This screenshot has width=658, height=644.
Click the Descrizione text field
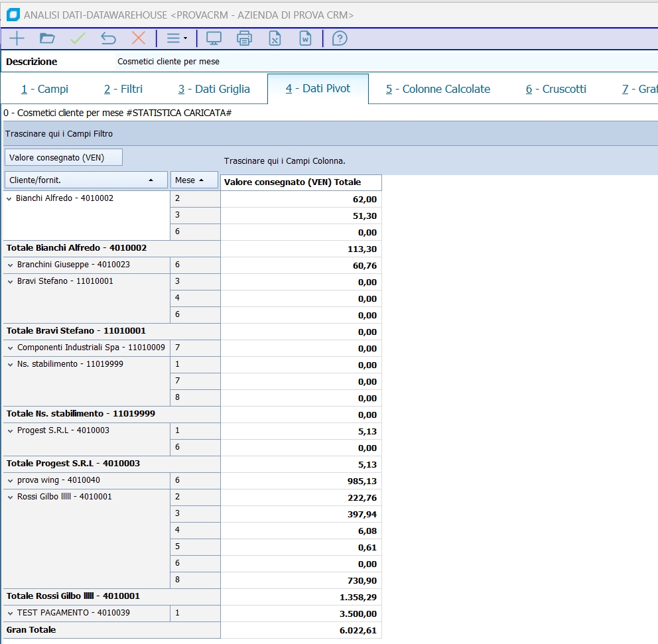point(385,62)
